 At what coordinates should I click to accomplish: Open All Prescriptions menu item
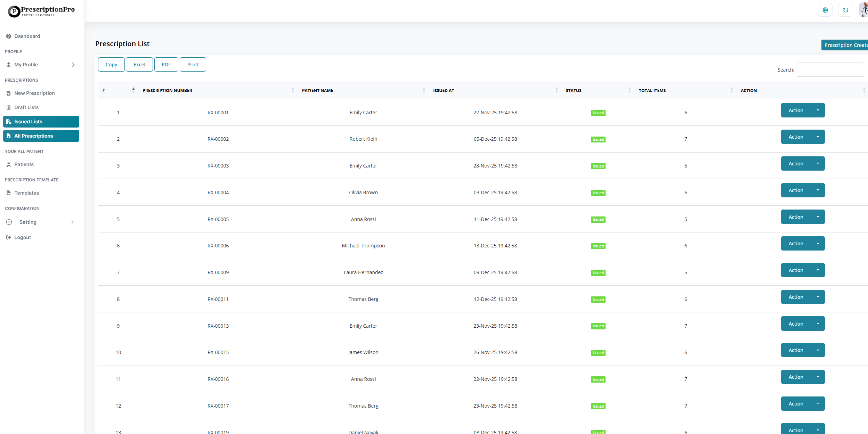click(33, 136)
